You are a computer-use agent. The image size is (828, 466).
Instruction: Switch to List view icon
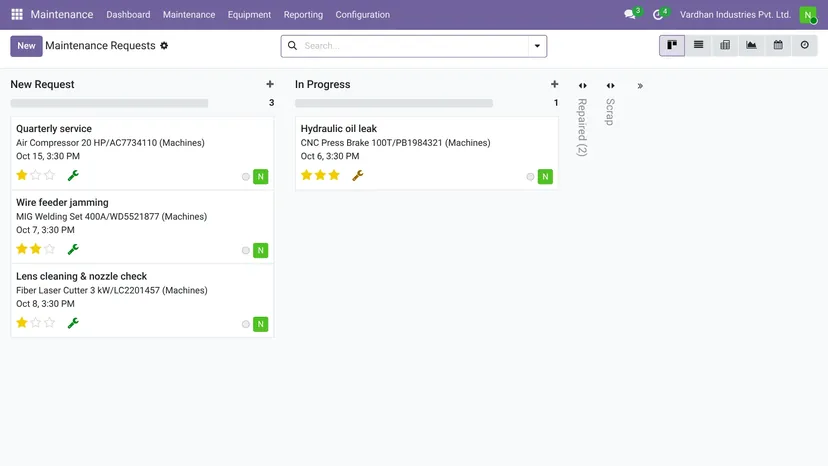tap(699, 45)
